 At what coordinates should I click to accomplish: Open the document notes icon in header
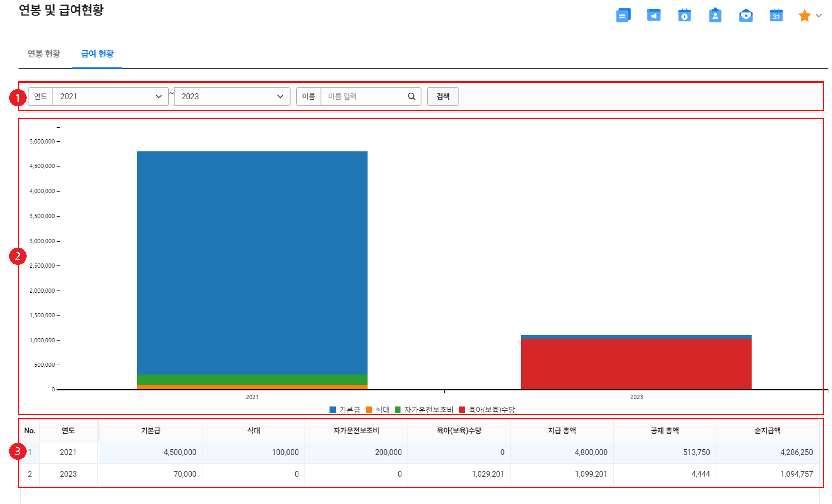pyautogui.click(x=623, y=16)
